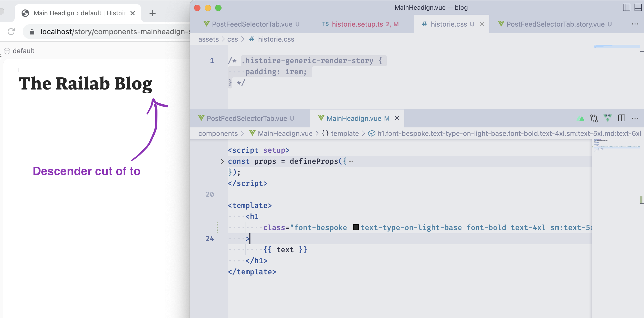Click line number 20 in gutter
This screenshot has height=318, width=644.
209,195
